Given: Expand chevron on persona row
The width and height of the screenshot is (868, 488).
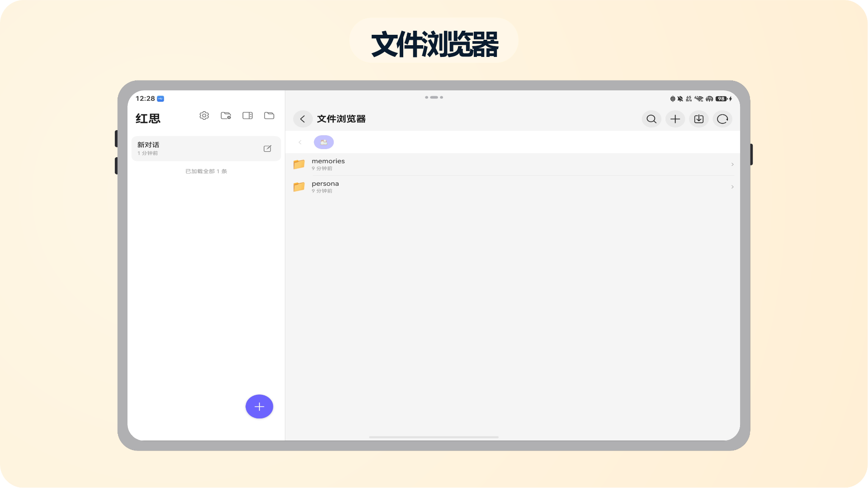Looking at the screenshot, I should [x=732, y=187].
